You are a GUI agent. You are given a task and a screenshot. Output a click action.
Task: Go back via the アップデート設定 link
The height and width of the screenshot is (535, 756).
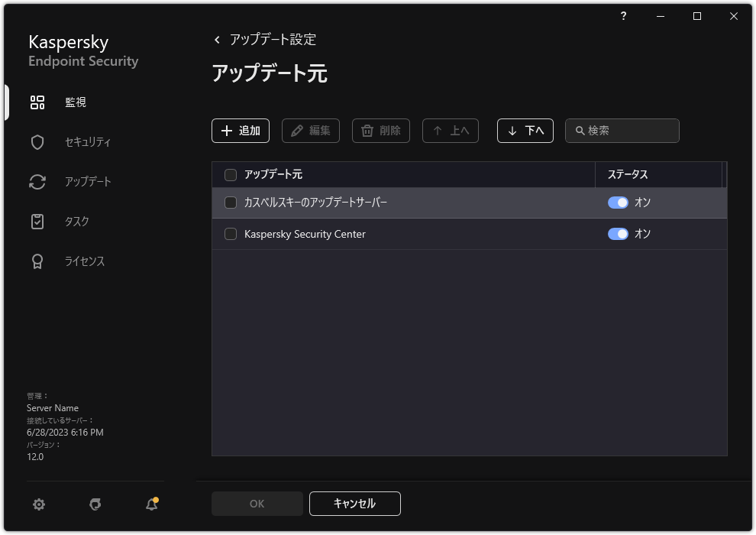[x=271, y=39]
